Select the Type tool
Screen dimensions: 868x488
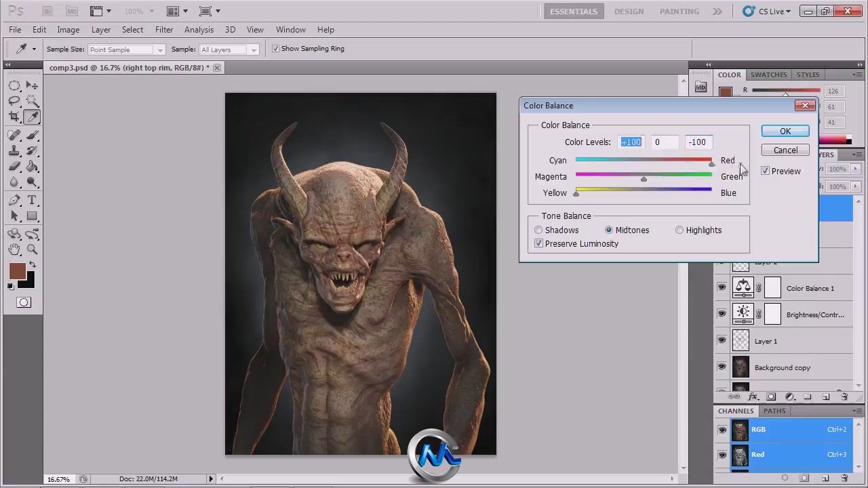click(x=32, y=201)
